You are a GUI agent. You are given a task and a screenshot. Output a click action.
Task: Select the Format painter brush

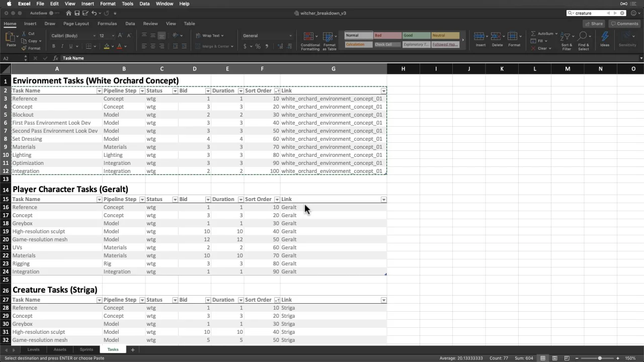pos(24,48)
